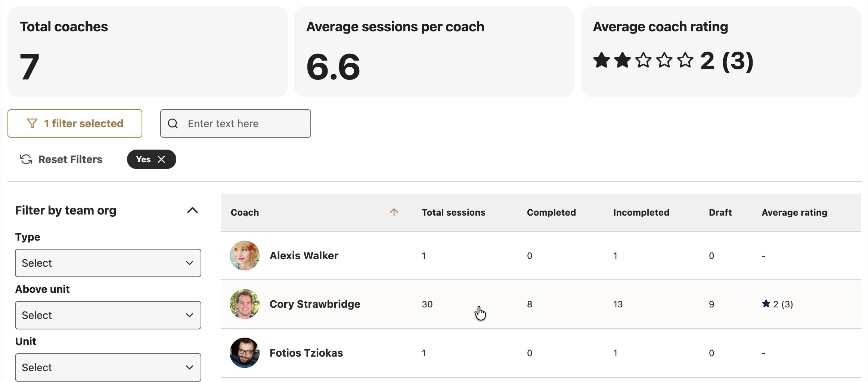Click the Coach column sort arrow
Image resolution: width=868 pixels, height=382 pixels.
(394, 212)
